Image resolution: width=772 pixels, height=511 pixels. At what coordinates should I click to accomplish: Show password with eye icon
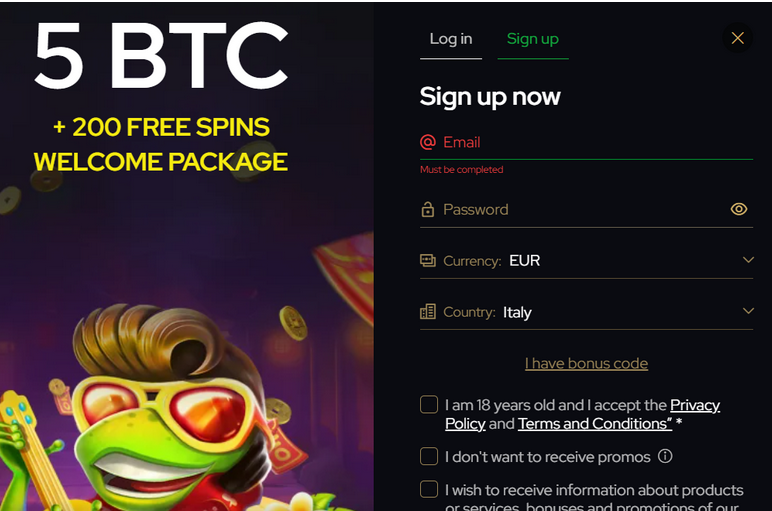[x=739, y=209]
